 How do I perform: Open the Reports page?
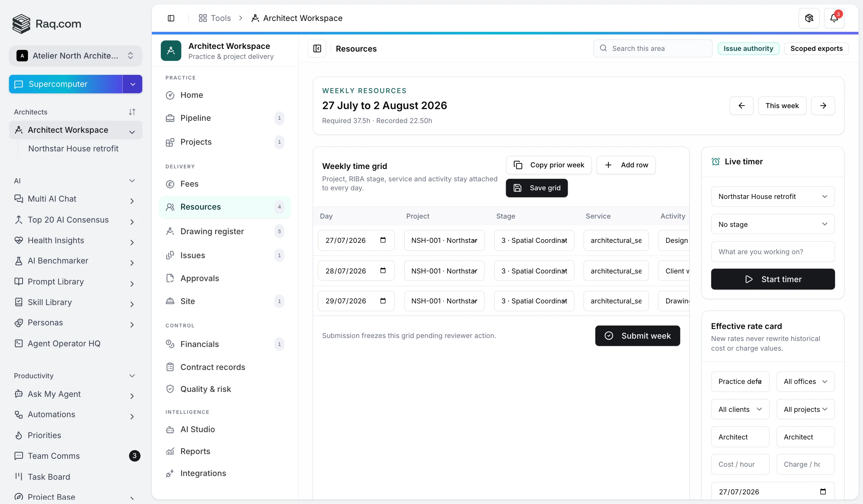pyautogui.click(x=225, y=451)
